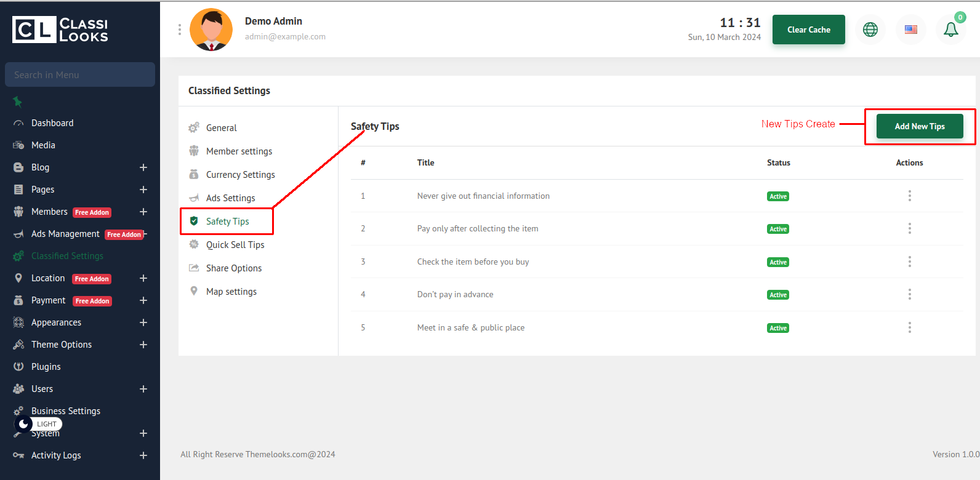The width and height of the screenshot is (980, 480).
Task: Open actions menu for Never give out financial information
Action: pyautogui.click(x=909, y=196)
